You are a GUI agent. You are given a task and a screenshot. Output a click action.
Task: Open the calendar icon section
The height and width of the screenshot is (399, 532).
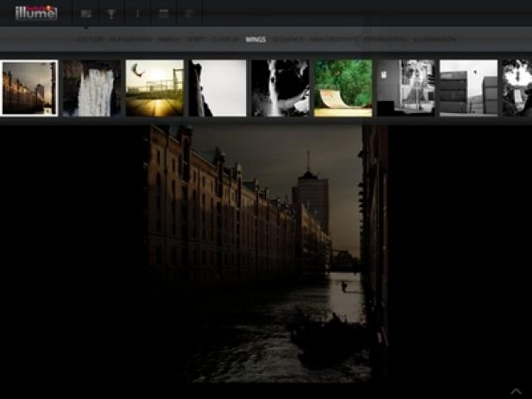point(163,14)
